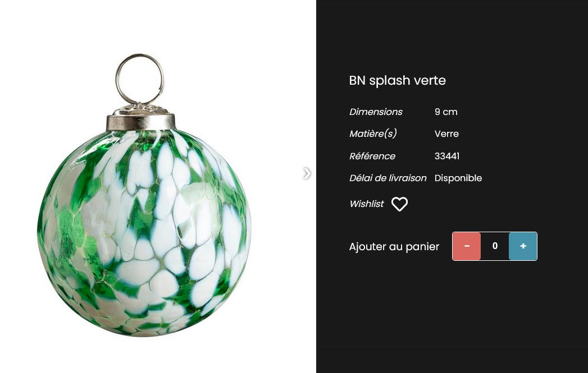Add product to wishlist via heart icon
This screenshot has width=588, height=373.
(x=399, y=204)
